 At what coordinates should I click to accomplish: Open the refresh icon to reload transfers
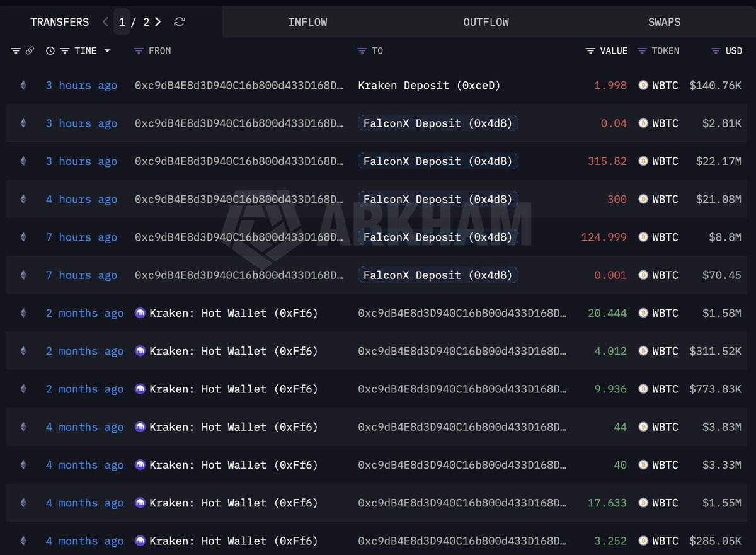coord(179,21)
